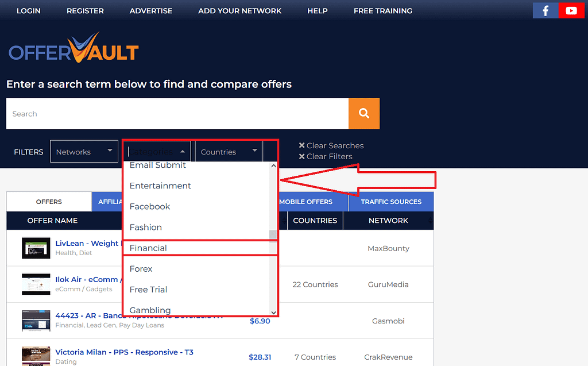
Task: Click the 22 Countries cell
Action: point(315,284)
